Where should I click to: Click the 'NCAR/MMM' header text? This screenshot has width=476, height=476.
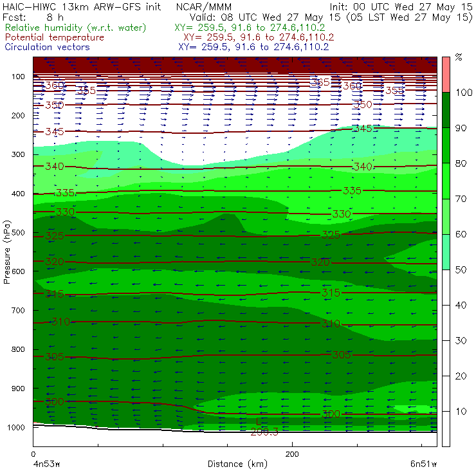(204, 6)
